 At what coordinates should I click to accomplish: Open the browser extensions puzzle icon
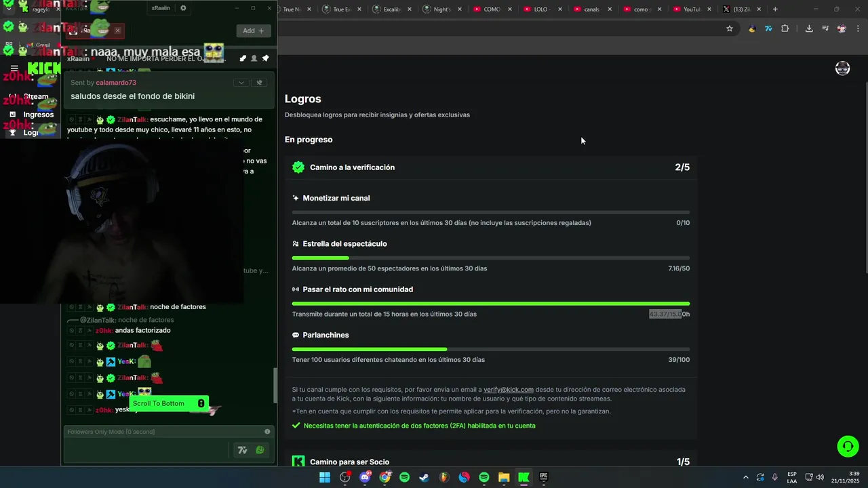pyautogui.click(x=785, y=28)
